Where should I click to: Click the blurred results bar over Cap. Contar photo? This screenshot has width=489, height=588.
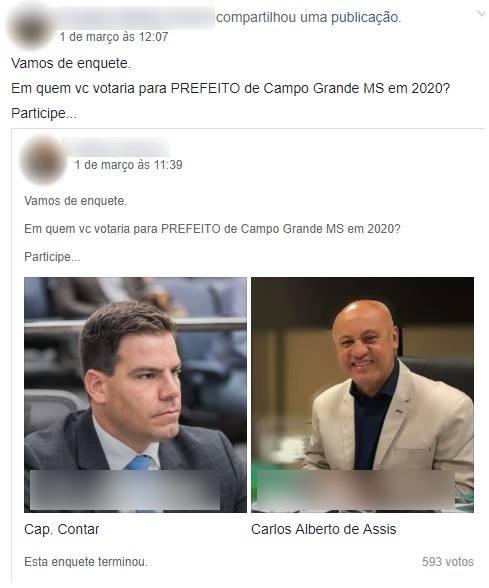coord(125,490)
